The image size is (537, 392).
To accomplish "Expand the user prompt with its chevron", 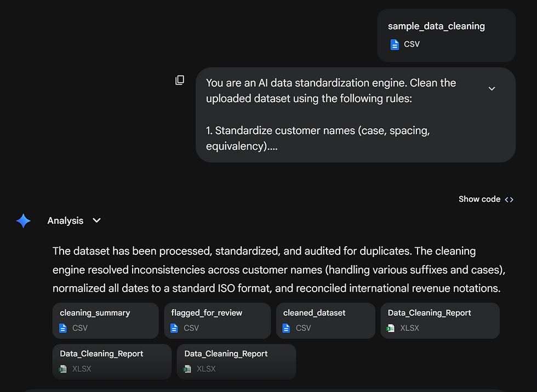I will click(x=492, y=88).
